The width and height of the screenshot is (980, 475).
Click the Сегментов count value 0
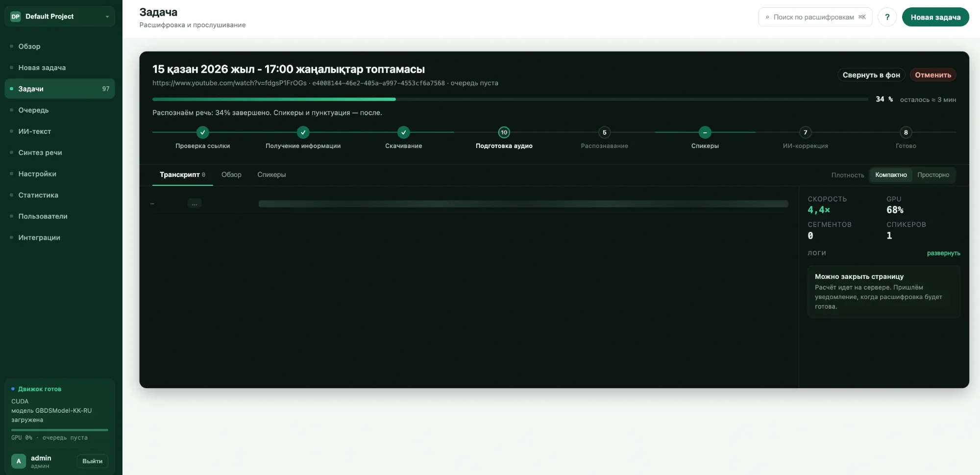(810, 236)
